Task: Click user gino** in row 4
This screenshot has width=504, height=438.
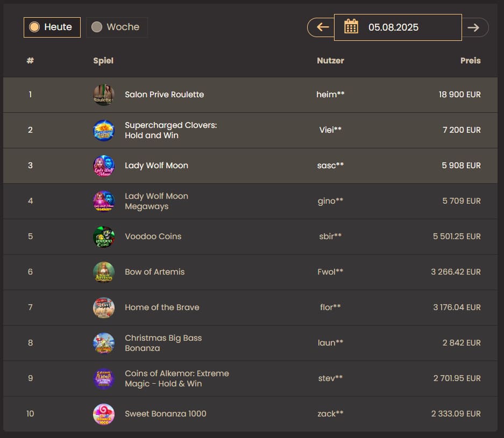Action: [x=330, y=201]
